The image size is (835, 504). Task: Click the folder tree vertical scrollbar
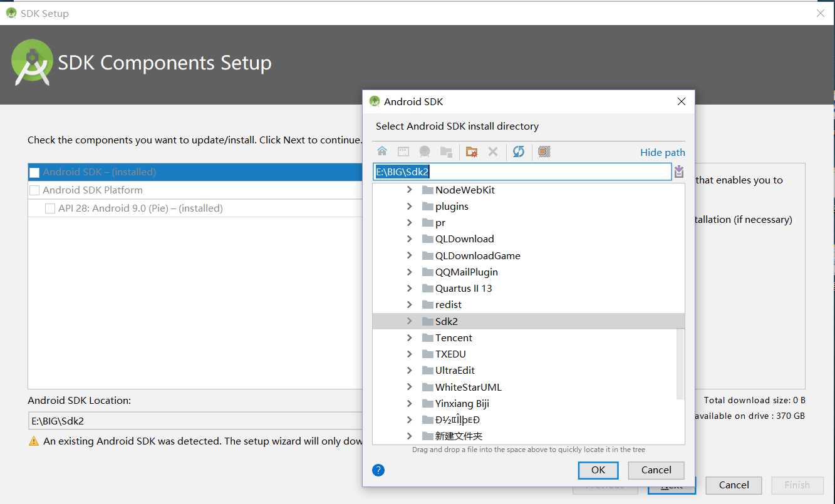click(x=680, y=363)
